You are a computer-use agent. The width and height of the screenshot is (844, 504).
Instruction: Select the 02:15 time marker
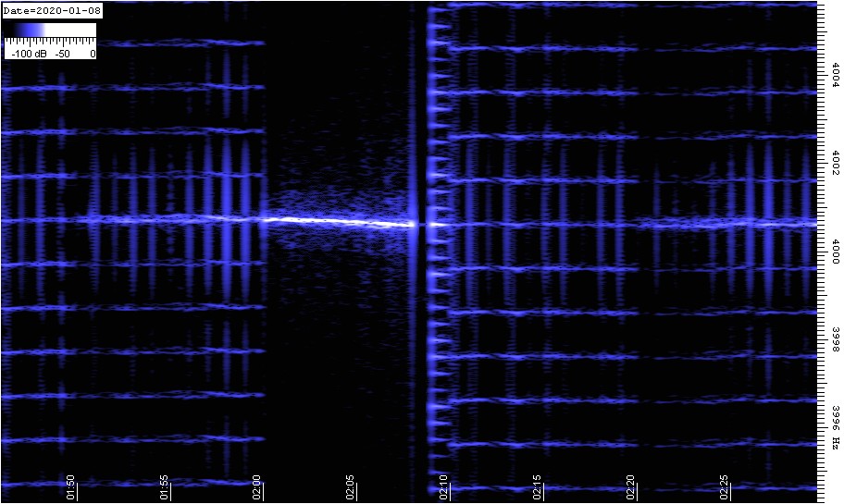tap(537, 487)
